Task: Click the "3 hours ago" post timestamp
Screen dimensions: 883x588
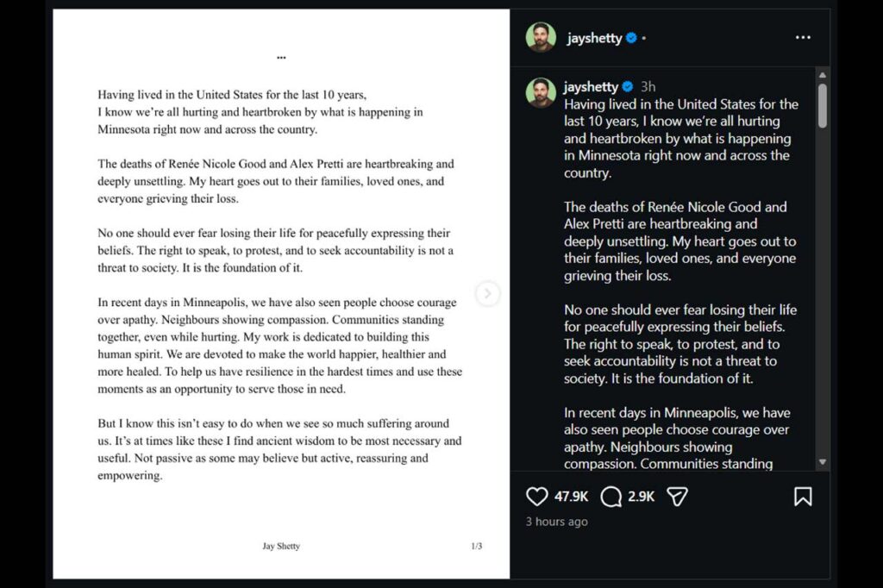Action: 557,522
